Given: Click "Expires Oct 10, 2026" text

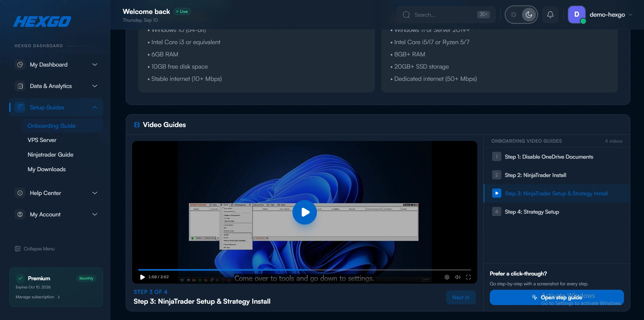Looking at the screenshot, I should pyautogui.click(x=33, y=287).
